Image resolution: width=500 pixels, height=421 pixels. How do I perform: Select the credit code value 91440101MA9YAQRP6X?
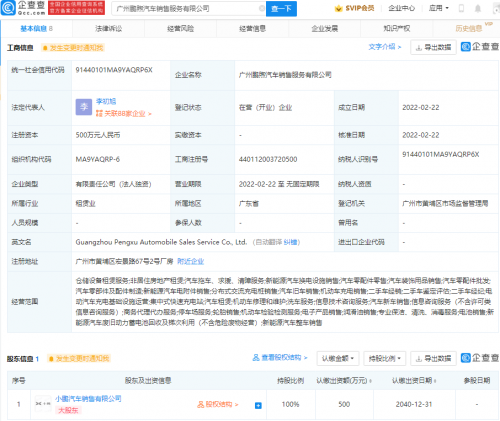[x=114, y=70]
